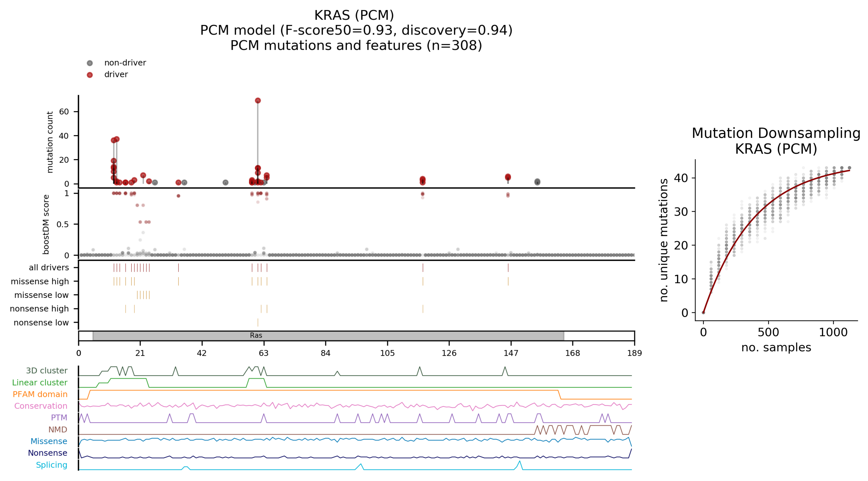The width and height of the screenshot is (868, 481).
Task: Click the 'PFAM domain' track label
Action: 40,394
